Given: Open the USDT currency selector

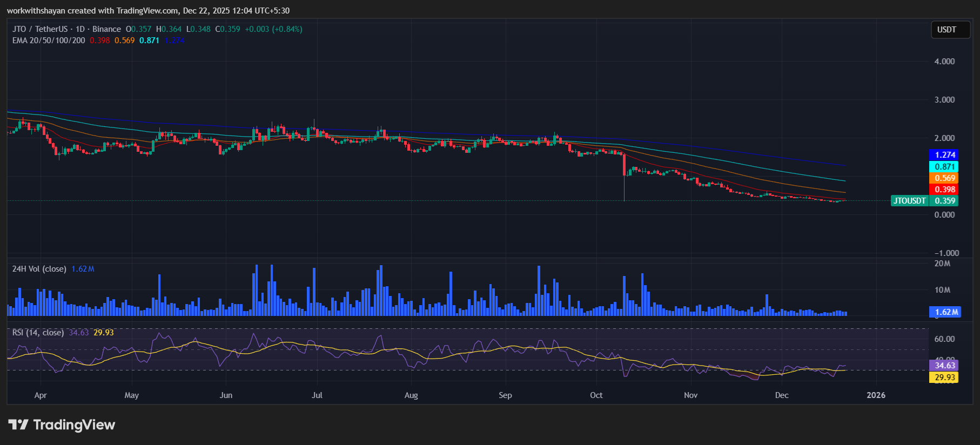Looking at the screenshot, I should tap(947, 30).
